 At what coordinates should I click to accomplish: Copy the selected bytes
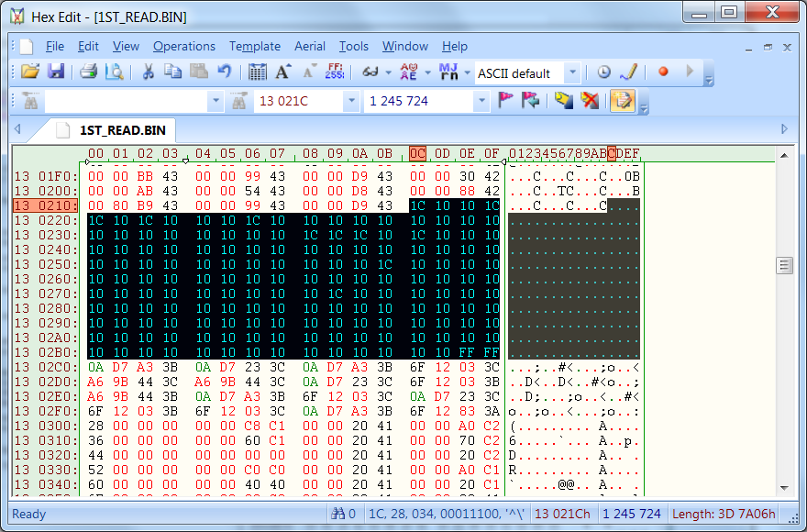[172, 72]
